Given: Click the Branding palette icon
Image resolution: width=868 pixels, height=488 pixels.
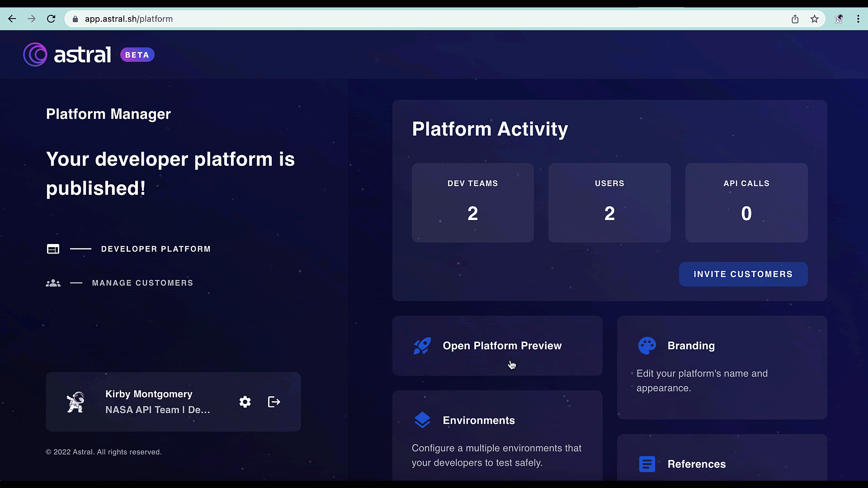Looking at the screenshot, I should pyautogui.click(x=647, y=346).
